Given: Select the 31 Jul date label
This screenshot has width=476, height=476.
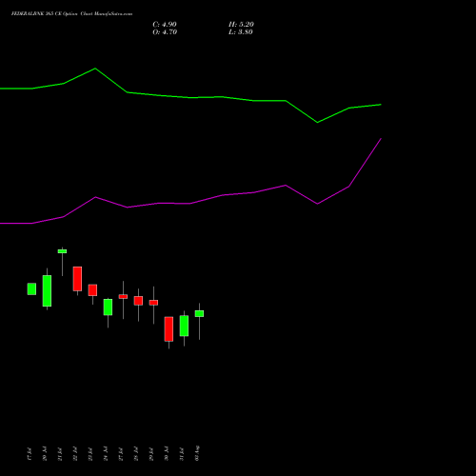Looking at the screenshot, I should 182,454.
